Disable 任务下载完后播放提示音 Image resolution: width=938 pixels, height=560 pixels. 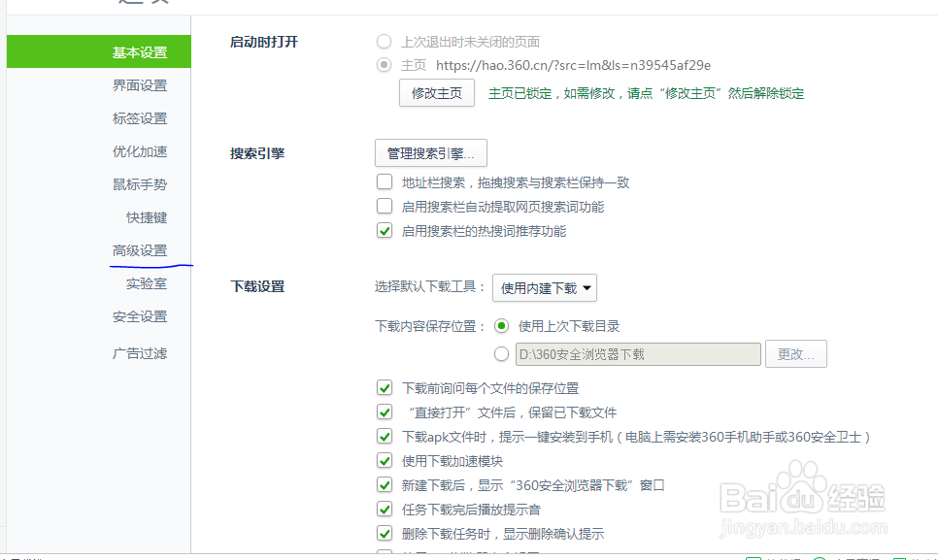[385, 510]
